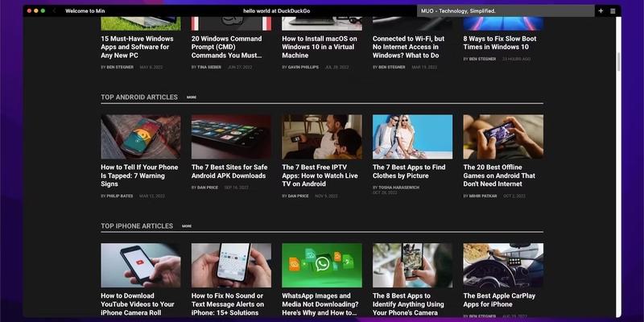
Task: Click the green WhatsApp logo thumbnail
Action: coord(322,266)
